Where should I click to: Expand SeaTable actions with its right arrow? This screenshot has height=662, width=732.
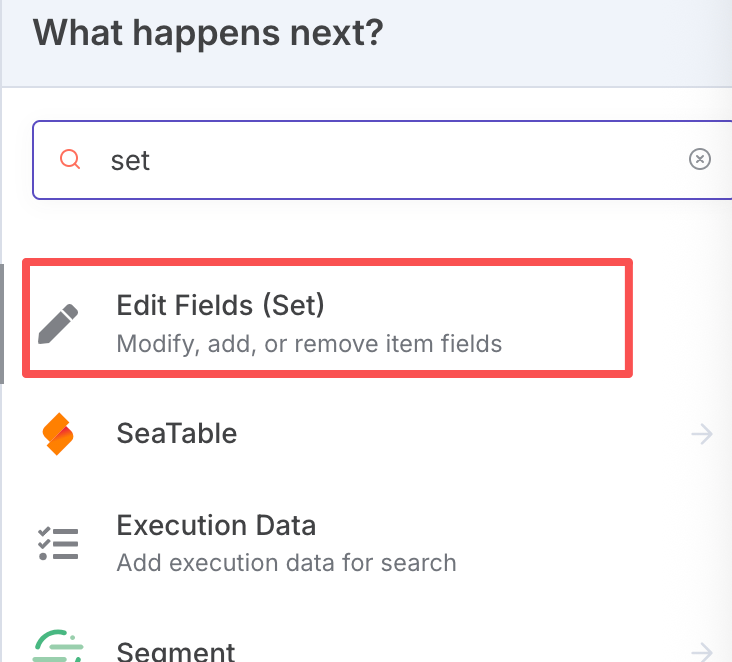702,434
